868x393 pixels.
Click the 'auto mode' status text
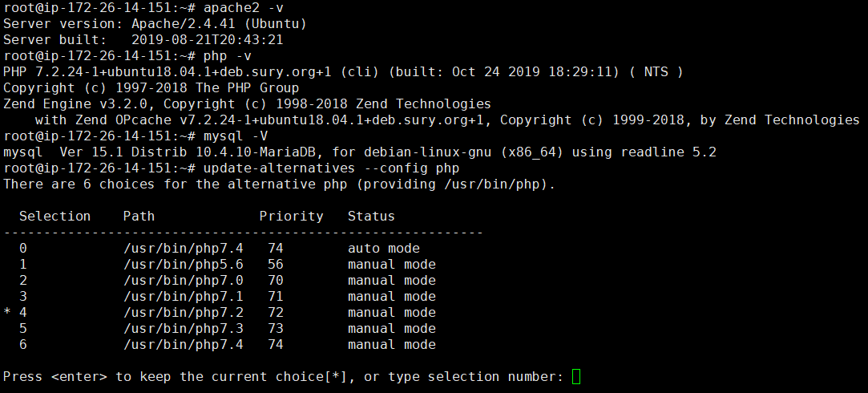coord(383,249)
